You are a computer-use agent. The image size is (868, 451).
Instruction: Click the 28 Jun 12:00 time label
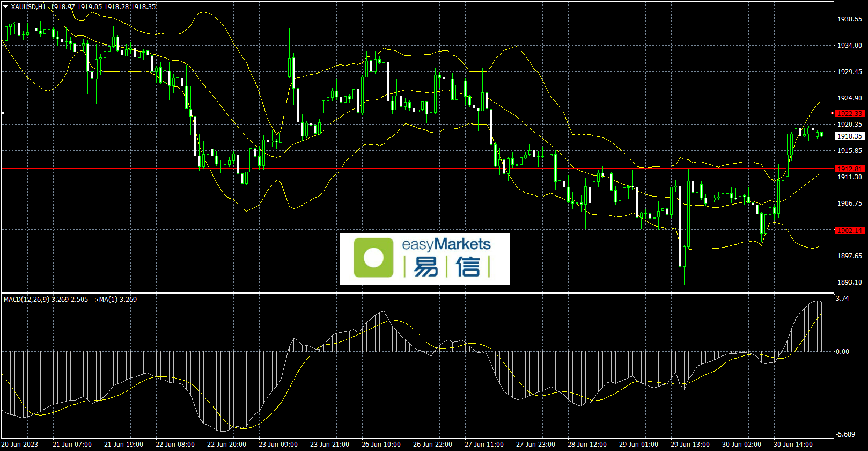pos(587,445)
